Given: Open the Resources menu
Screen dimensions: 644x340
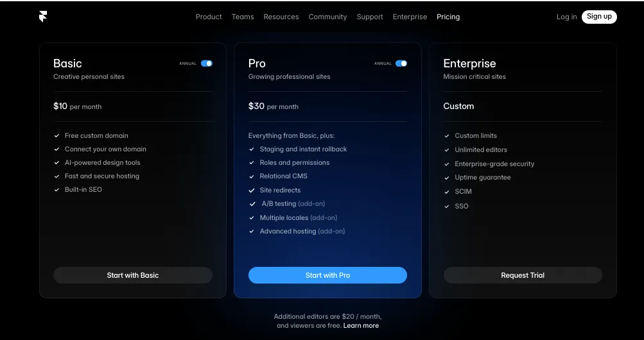Looking at the screenshot, I should tap(281, 17).
